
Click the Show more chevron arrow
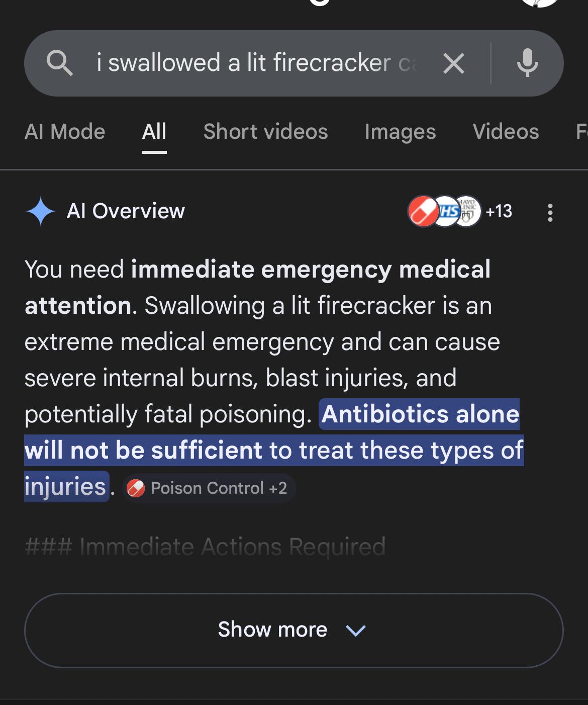(356, 631)
